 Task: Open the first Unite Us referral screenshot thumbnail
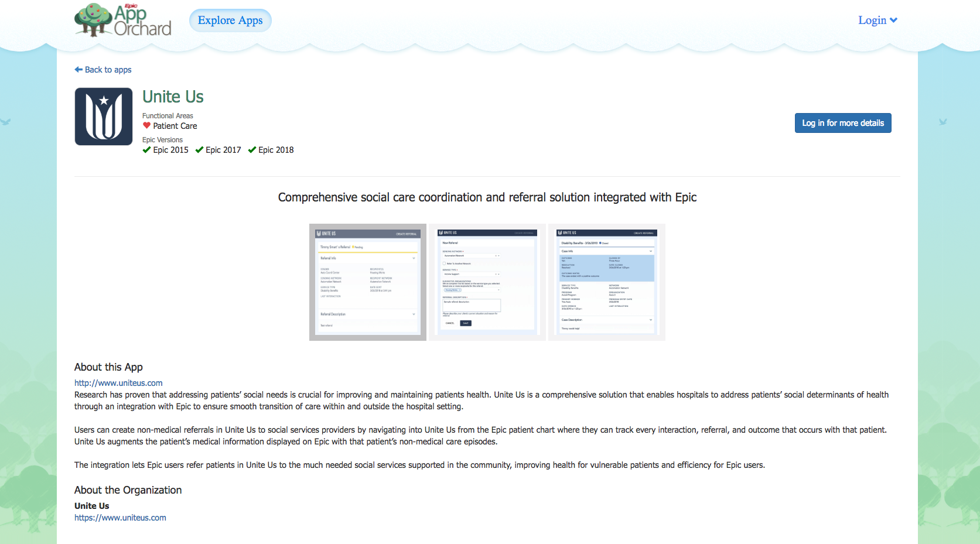pyautogui.click(x=368, y=282)
